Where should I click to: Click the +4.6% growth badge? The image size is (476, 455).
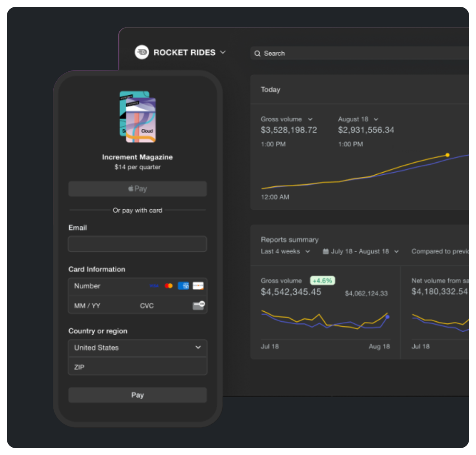pos(322,281)
